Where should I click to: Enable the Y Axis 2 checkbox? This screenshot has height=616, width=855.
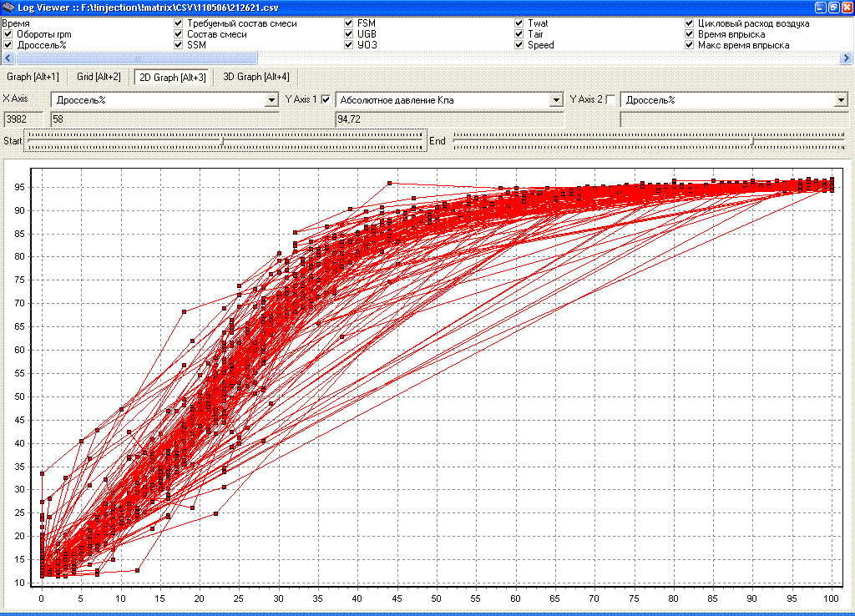point(610,100)
